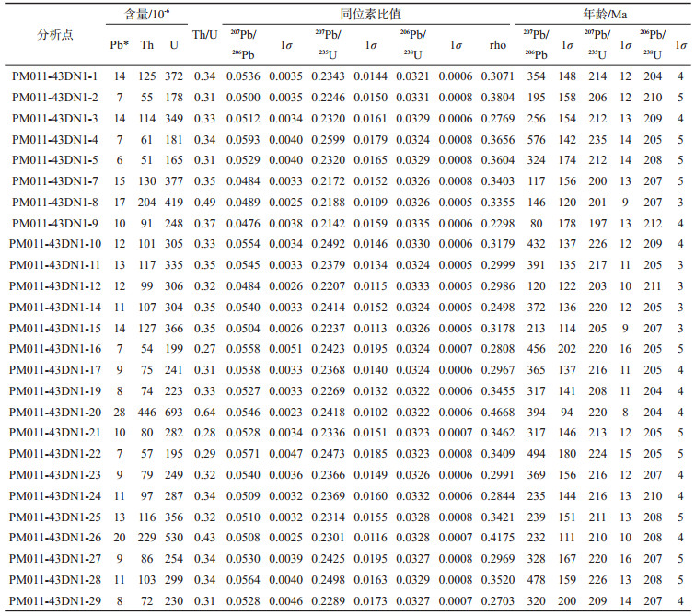Select row label PM011-43DN1-22
The image size is (695, 616).
(55, 454)
